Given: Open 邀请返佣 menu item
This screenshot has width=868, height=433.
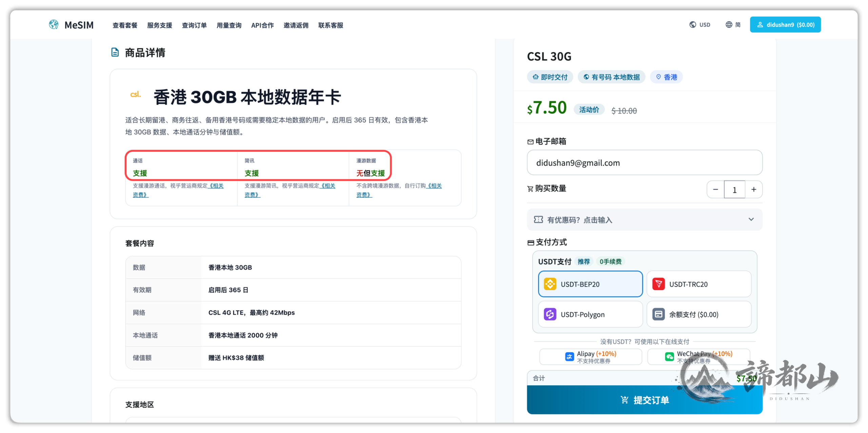Looking at the screenshot, I should (296, 25).
